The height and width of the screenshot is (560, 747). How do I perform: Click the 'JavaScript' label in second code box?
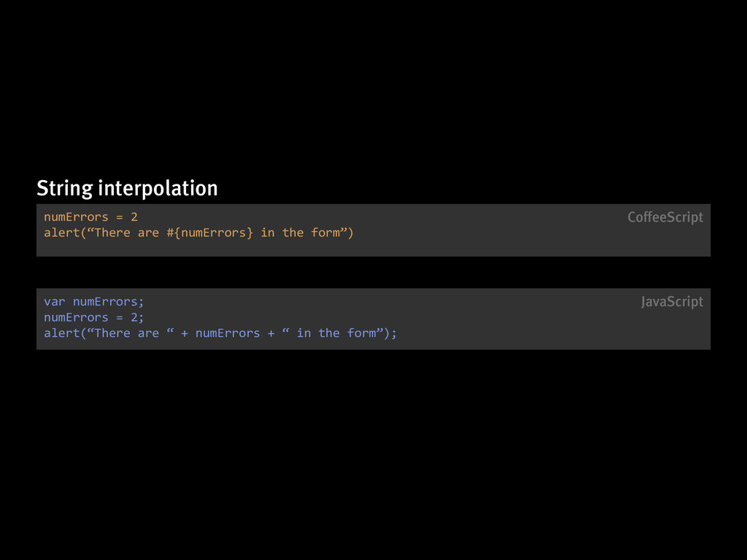click(x=672, y=301)
